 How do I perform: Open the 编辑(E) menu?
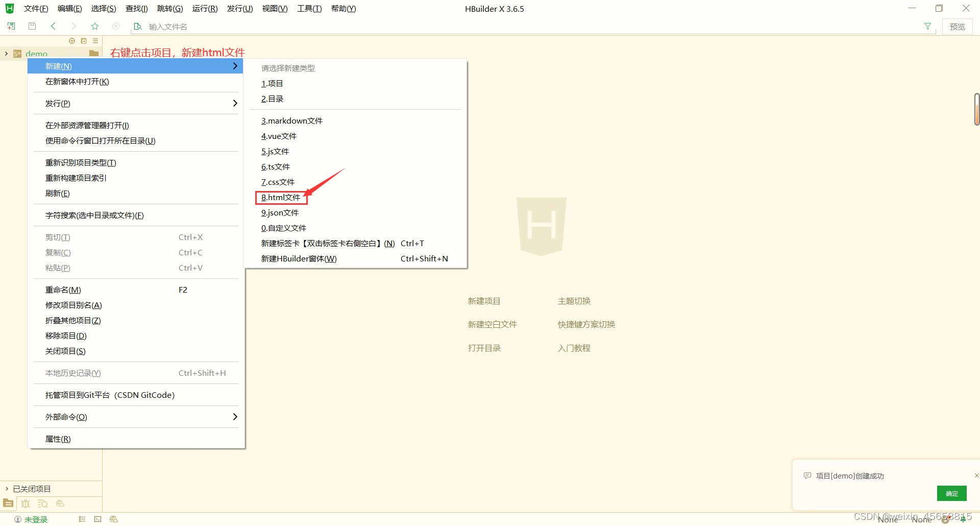coord(69,9)
